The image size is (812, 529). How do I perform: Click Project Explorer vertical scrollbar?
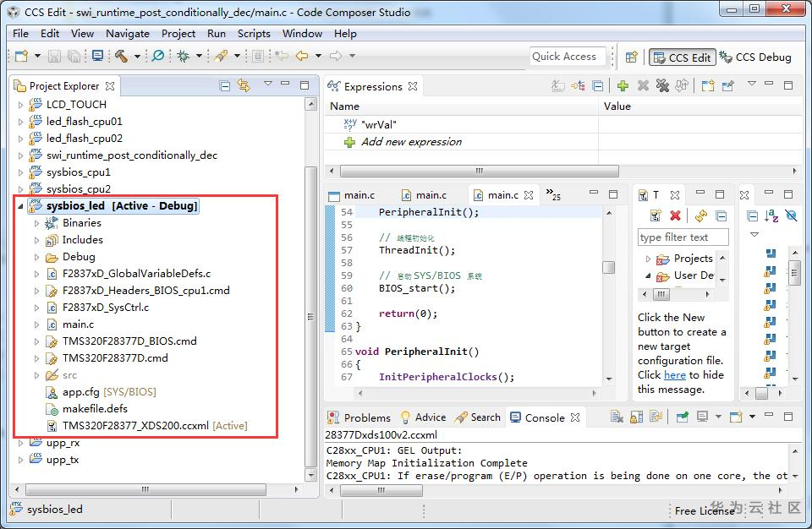pos(310,317)
